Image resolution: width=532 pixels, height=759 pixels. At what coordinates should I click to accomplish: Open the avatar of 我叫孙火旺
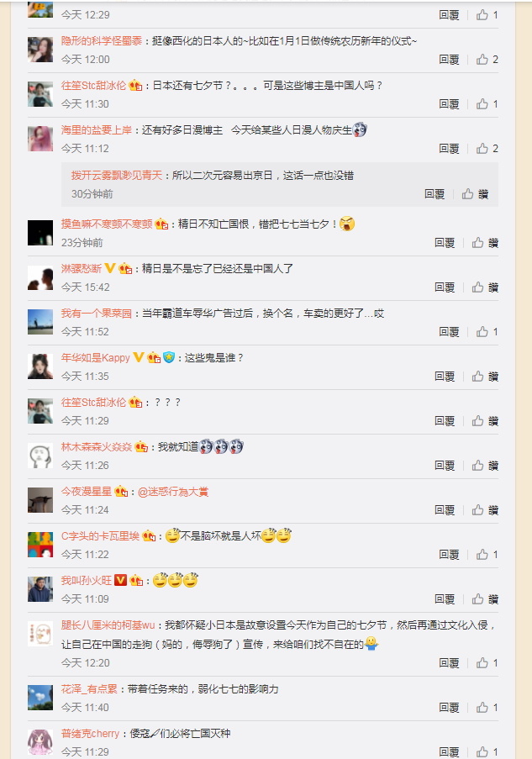tap(40, 589)
